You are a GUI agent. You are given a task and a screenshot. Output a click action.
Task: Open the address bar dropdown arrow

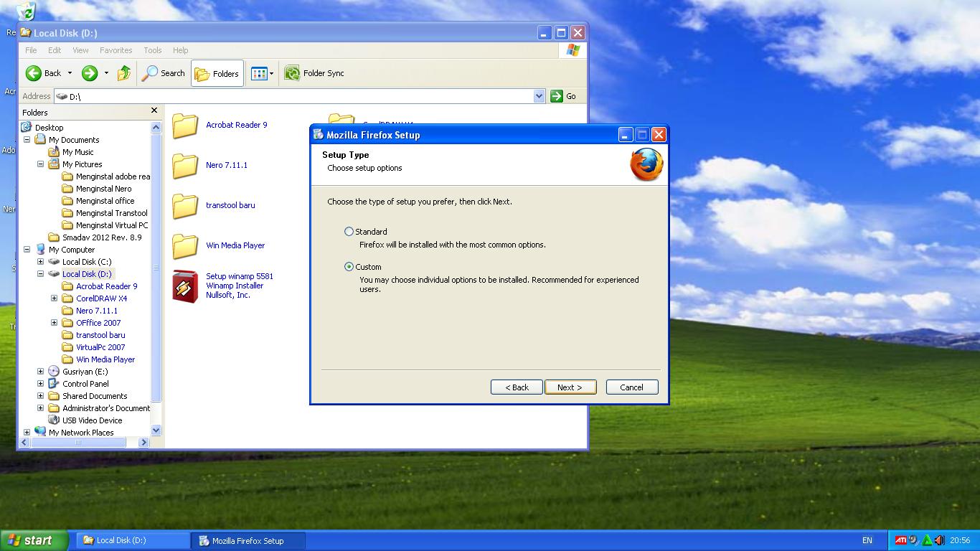(540, 96)
